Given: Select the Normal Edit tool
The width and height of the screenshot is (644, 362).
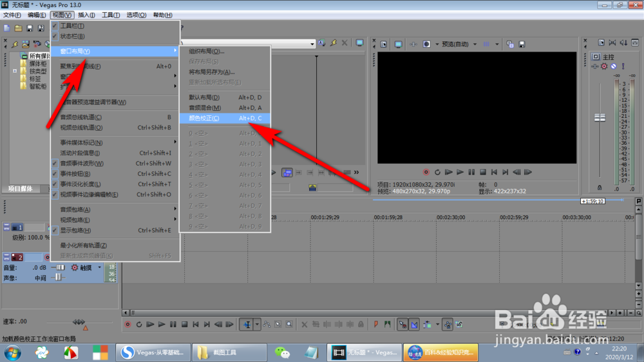Looking at the screenshot, I should pos(247,325).
